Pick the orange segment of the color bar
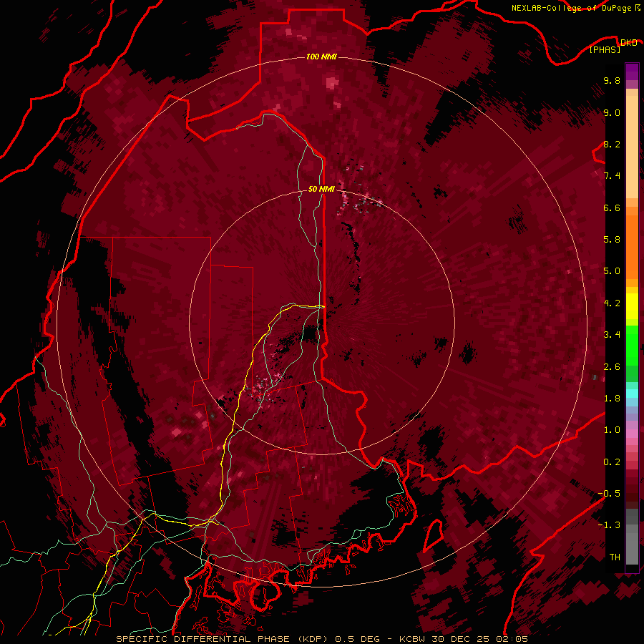The width and height of the screenshot is (644, 644). (632, 246)
